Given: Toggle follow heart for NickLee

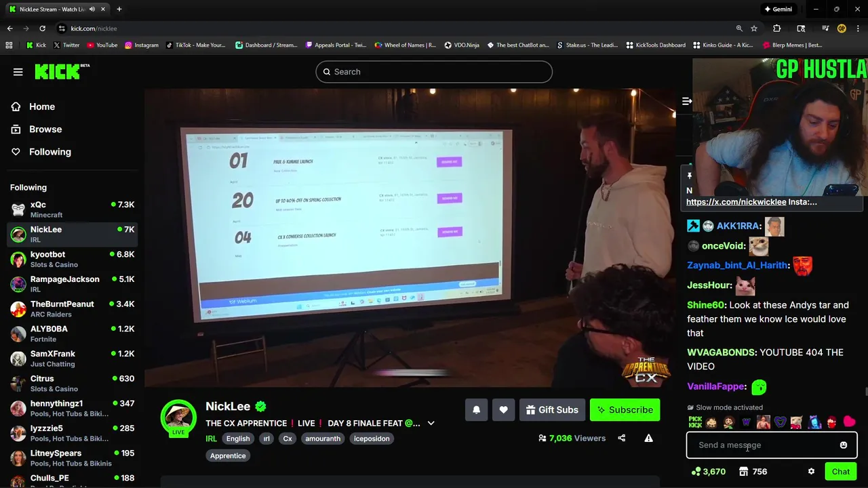Looking at the screenshot, I should (503, 409).
